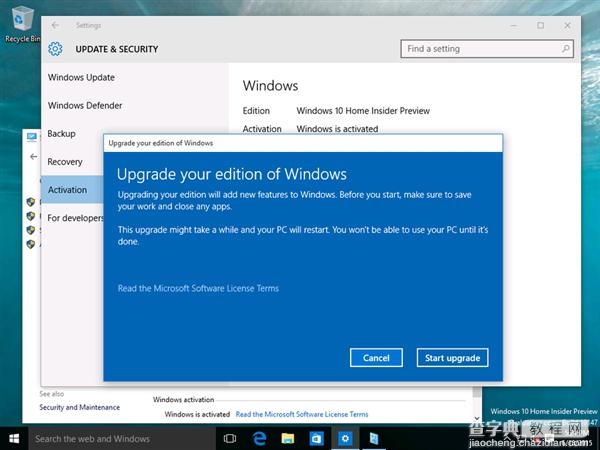Select the Activation section
This screenshot has height=450, width=600.
[x=72, y=190]
